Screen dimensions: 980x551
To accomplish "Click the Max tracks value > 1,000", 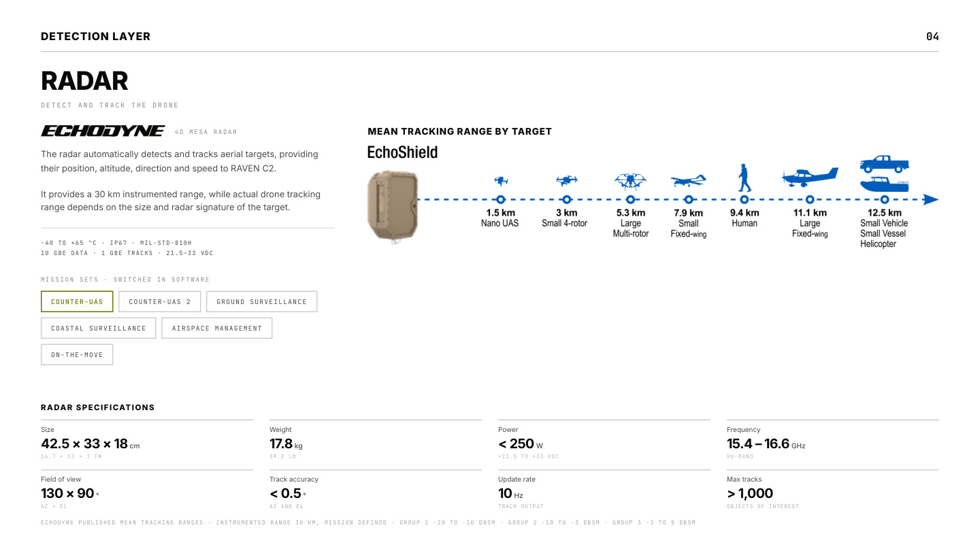I will 750,494.
